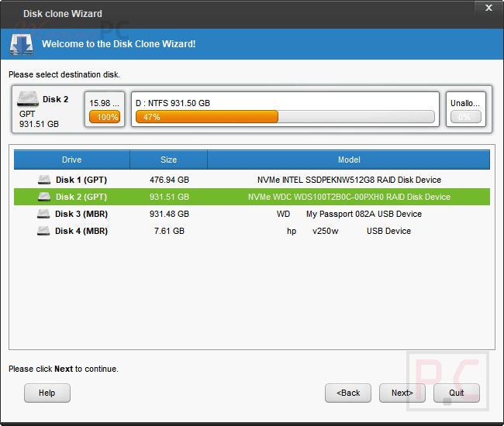Image resolution: width=504 pixels, height=426 pixels.
Task: Click the Disk 2 drive icon in preview panel
Action: (x=28, y=98)
